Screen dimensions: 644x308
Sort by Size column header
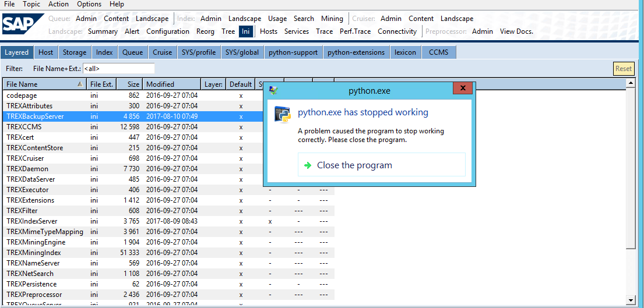129,84
